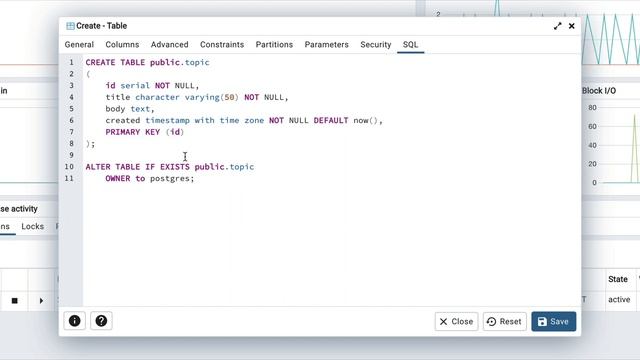
Task: Open the info icon button in dialog footer
Action: pos(74,321)
